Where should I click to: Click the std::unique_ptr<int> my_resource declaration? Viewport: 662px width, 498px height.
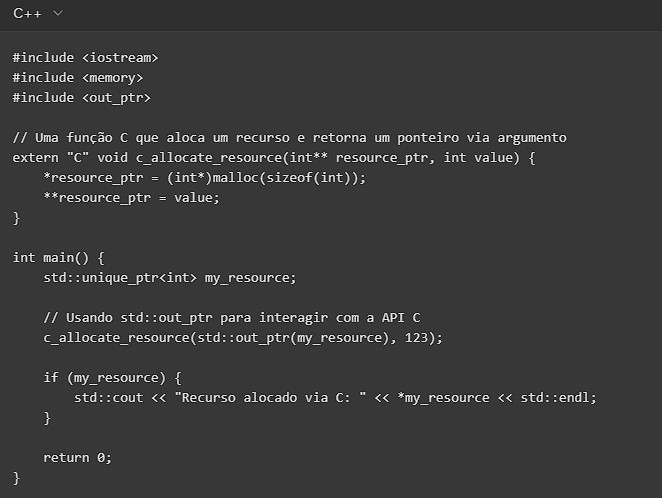coord(170,277)
